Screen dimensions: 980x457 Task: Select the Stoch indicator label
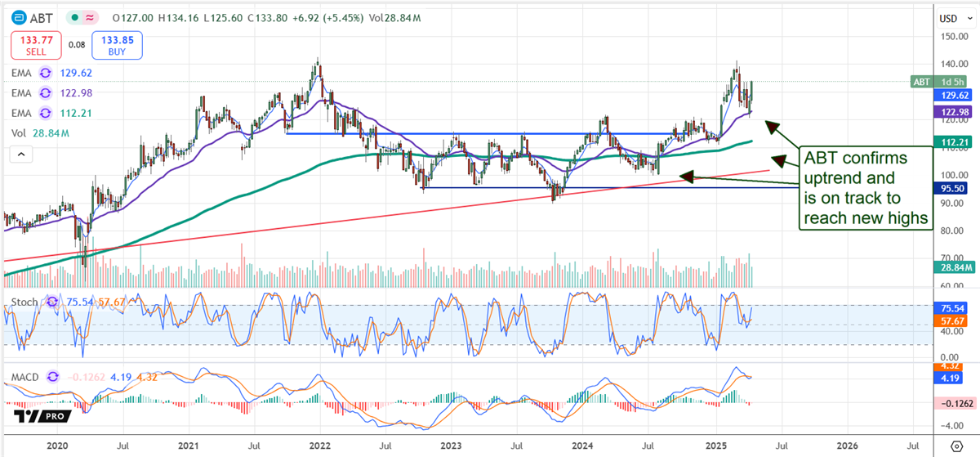(24, 302)
